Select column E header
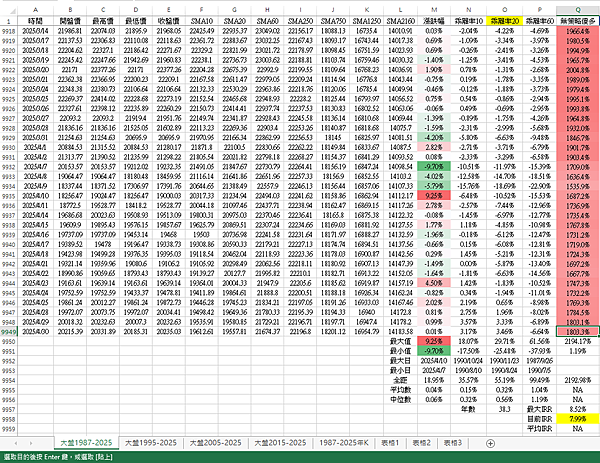 [x=169, y=10]
